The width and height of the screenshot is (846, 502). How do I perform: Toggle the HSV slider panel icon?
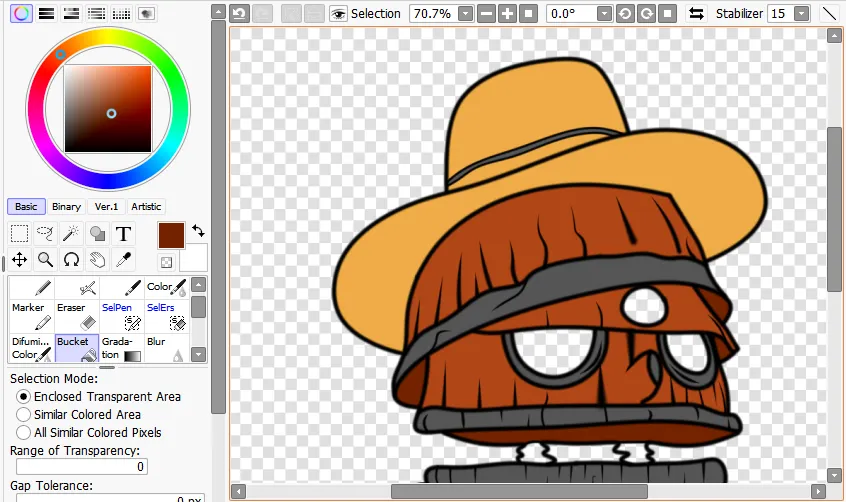pyautogui.click(x=71, y=13)
